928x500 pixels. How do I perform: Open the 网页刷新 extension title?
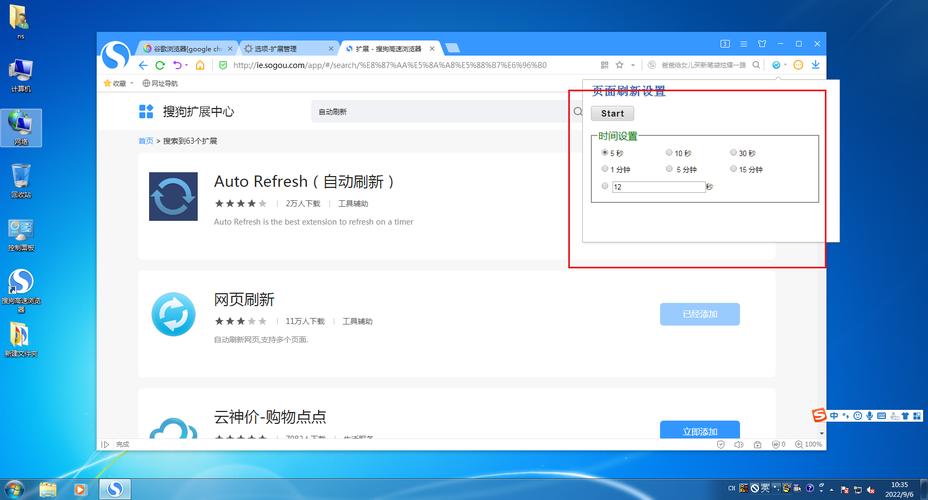coord(244,299)
